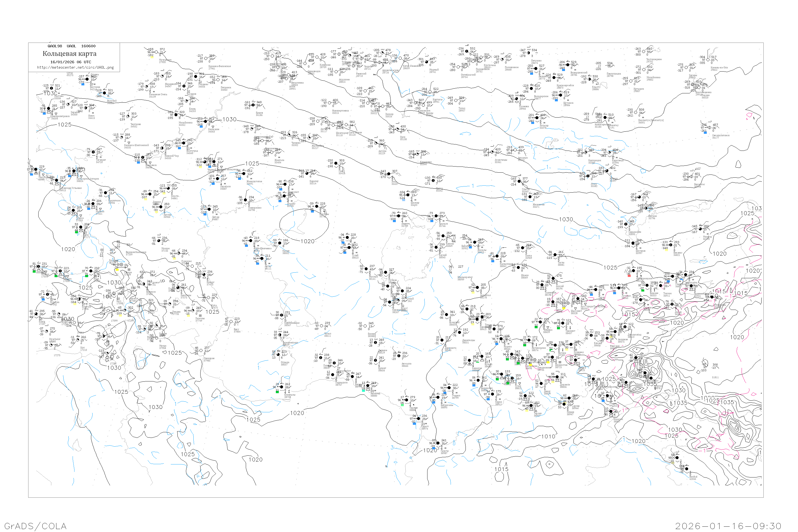Image resolution: width=798 pixels, height=532 pixels.
Task: Click the 2026-01-16-09:30 timestamp
Action: coord(729,526)
